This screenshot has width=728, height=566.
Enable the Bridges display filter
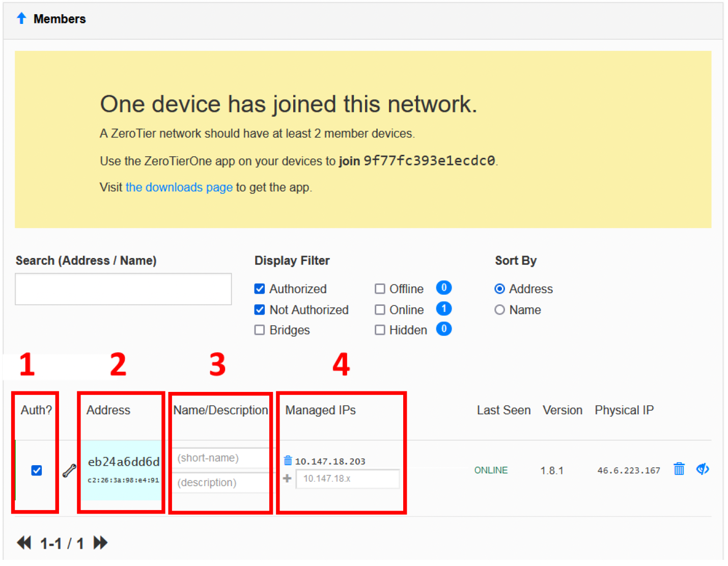[260, 330]
